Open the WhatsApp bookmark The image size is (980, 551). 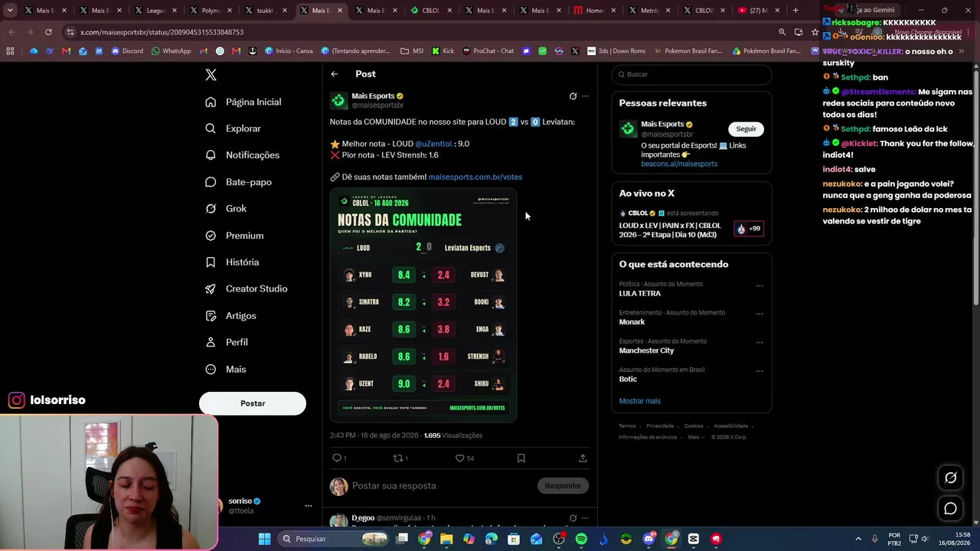[x=171, y=51]
